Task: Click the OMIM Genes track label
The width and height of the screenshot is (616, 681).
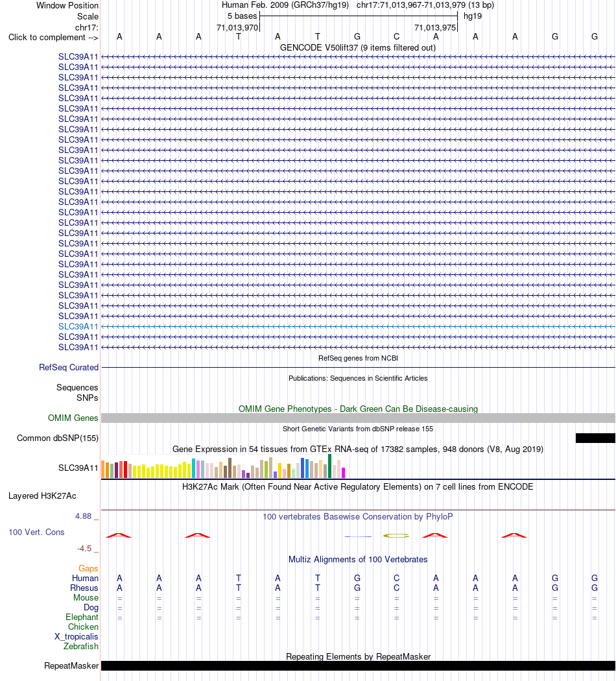Action: point(73,418)
